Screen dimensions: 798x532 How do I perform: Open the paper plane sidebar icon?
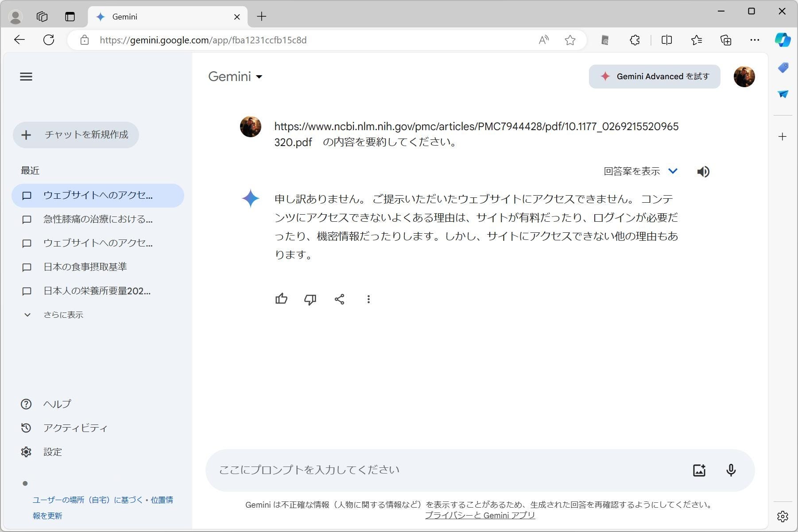783,94
